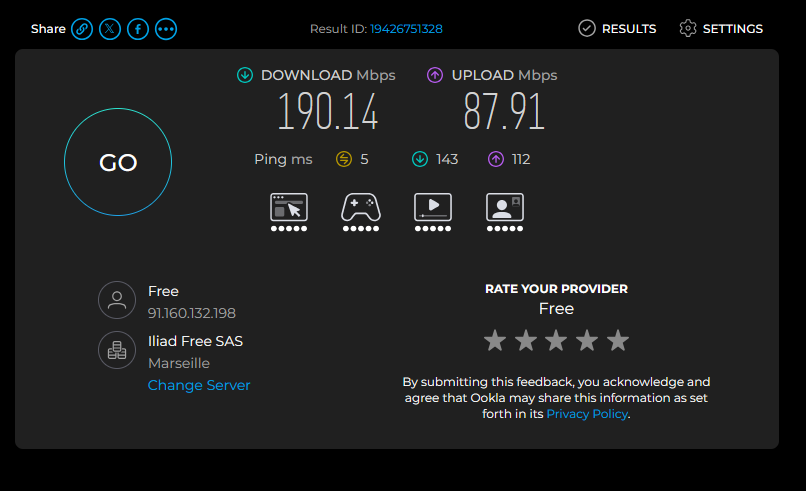Viewport: 806px width, 491px height.
Task: Click the gaming controller experience icon
Action: (361, 212)
